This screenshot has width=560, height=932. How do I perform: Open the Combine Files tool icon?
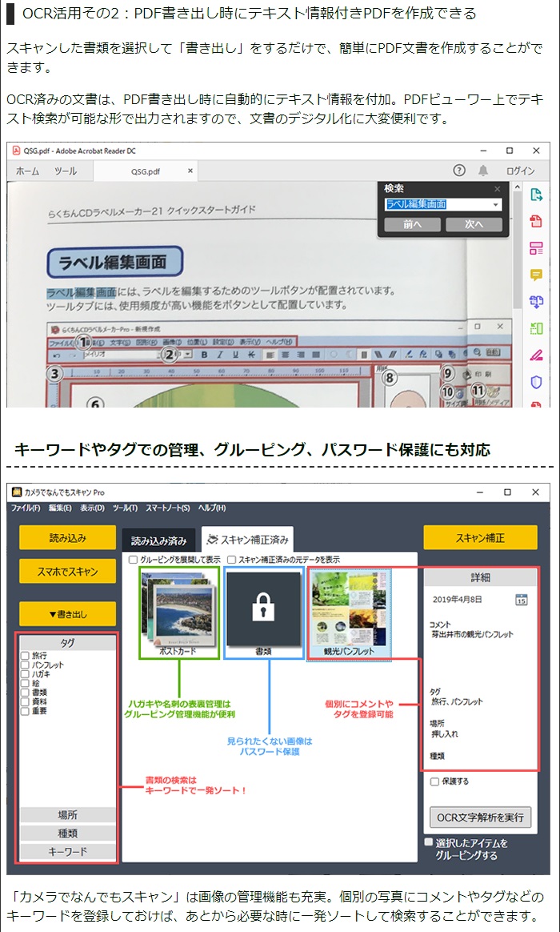pyautogui.click(x=536, y=302)
